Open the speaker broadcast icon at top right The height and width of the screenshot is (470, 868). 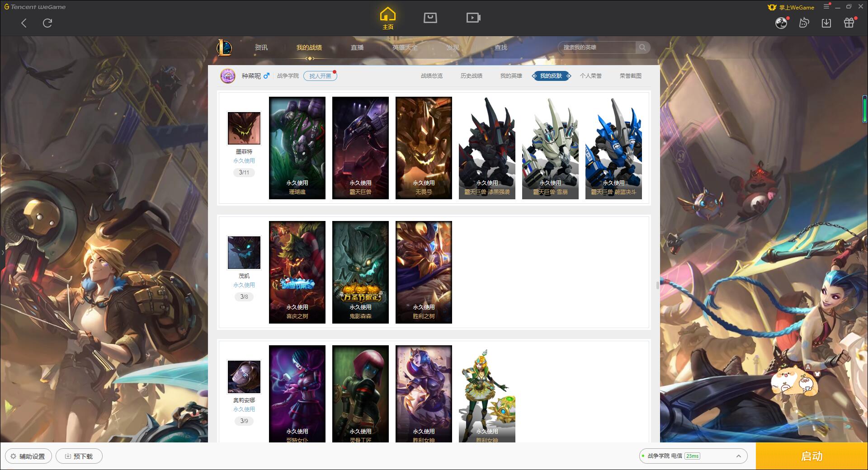(804, 23)
